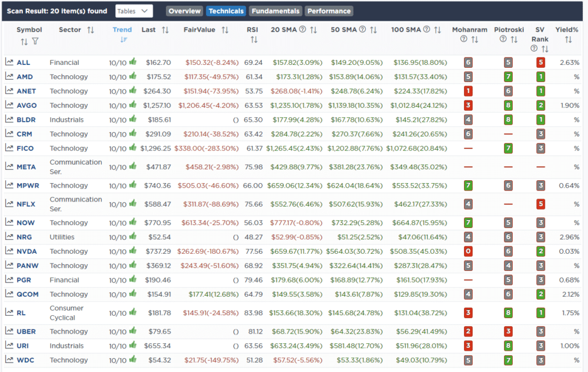Click the red Piotroski badge 3 for UBER

[x=508, y=331]
